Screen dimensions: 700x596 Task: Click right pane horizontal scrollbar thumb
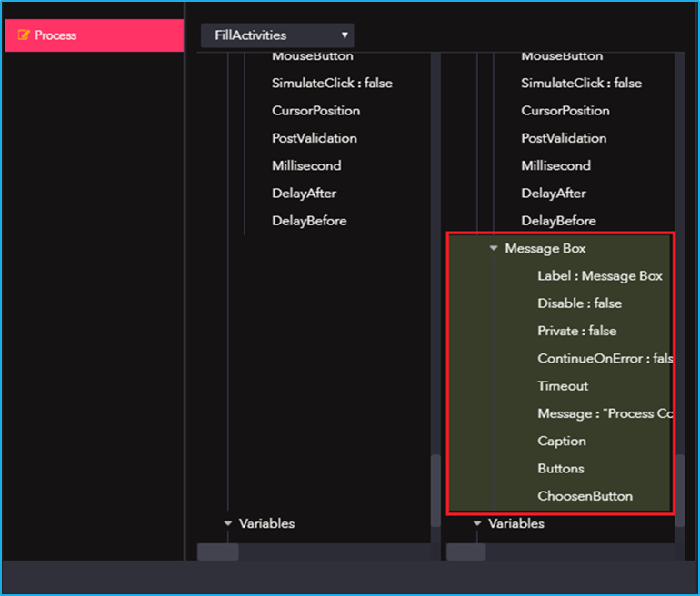coord(466,551)
